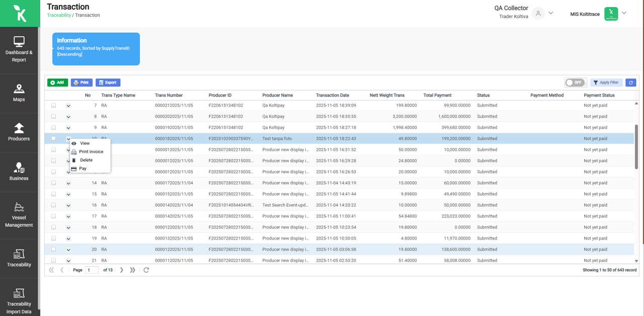644x316 pixels.
Task: Expand the MIS Koltitrace dropdown
Action: (x=624, y=13)
